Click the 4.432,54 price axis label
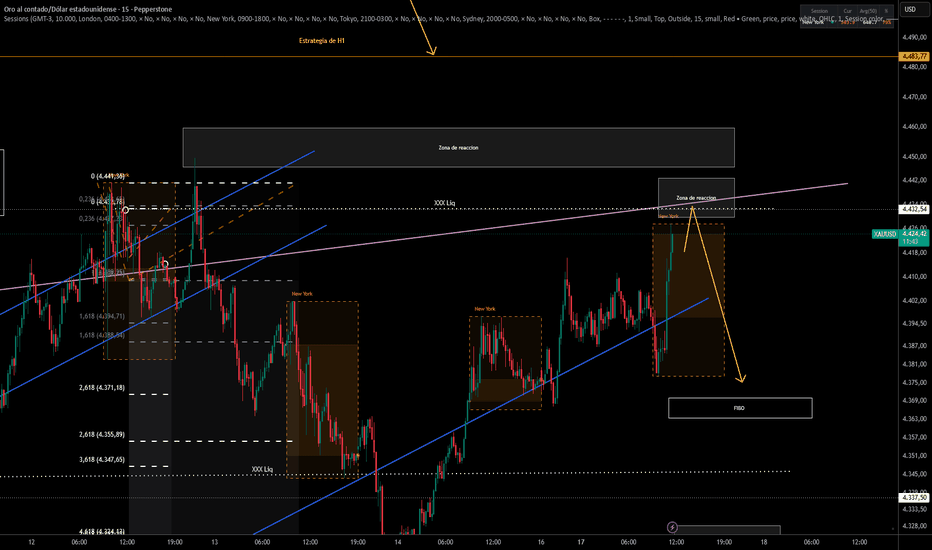This screenshot has width=932, height=550. tap(914, 209)
